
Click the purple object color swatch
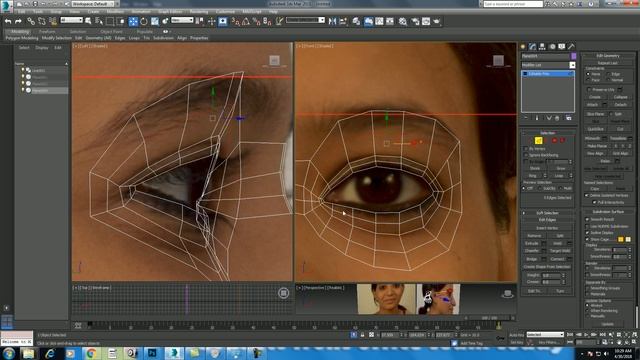(573, 56)
